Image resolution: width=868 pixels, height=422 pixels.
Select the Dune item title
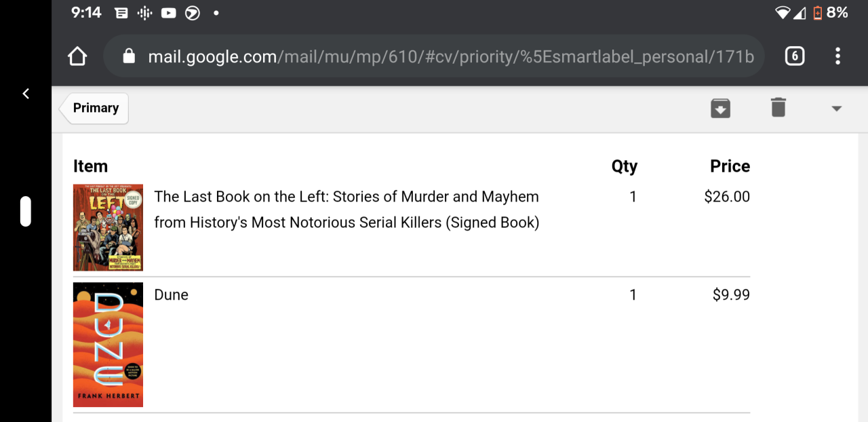[171, 295]
